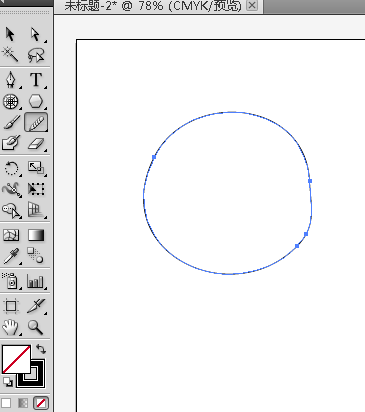365x412 pixels.
Task: Reset to default fill and stroke
Action: click(x=8, y=382)
